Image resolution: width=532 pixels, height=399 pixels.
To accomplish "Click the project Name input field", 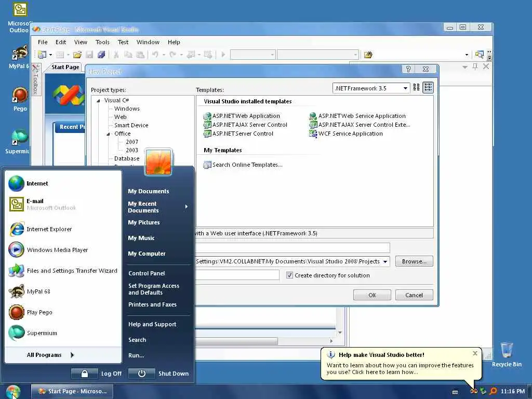I will [293, 248].
